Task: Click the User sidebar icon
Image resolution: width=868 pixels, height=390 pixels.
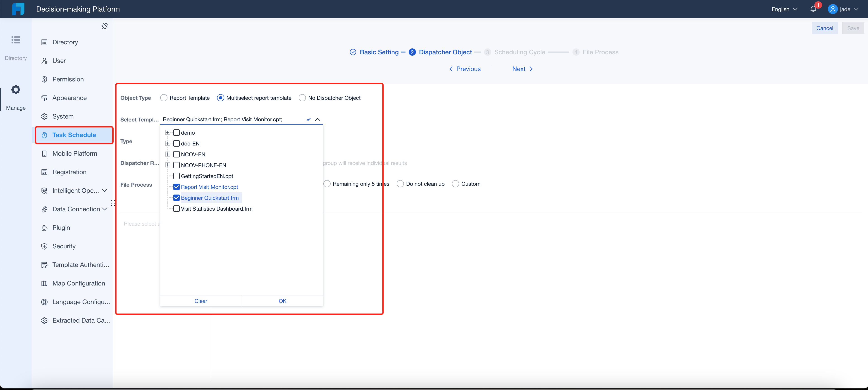Action: (x=45, y=61)
